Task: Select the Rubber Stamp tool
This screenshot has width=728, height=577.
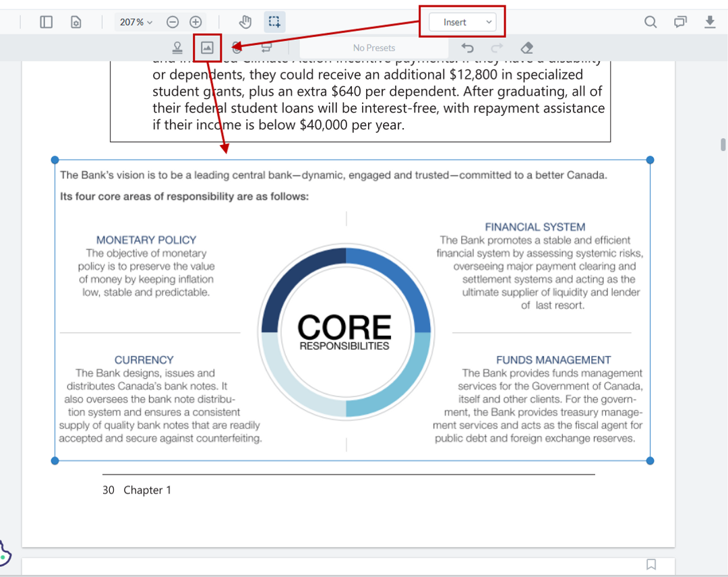Action: 177,47
